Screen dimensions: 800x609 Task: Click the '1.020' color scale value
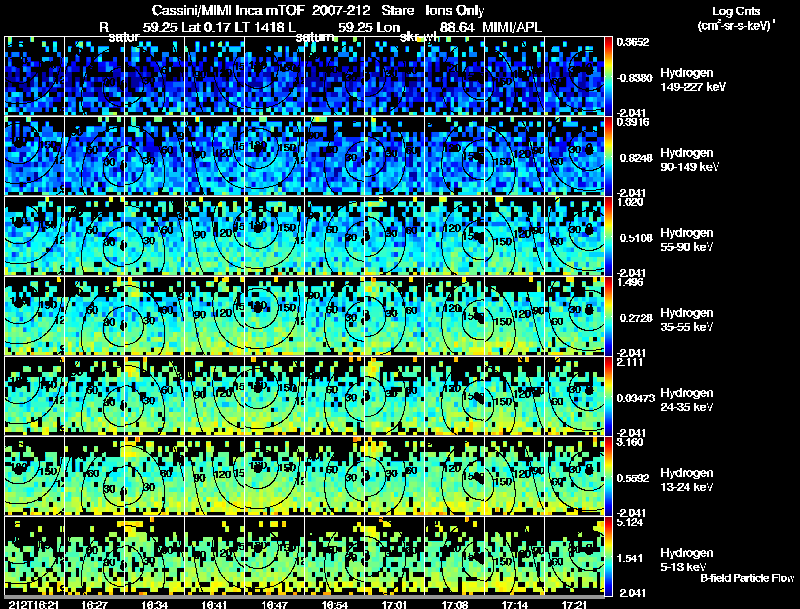tap(630, 202)
